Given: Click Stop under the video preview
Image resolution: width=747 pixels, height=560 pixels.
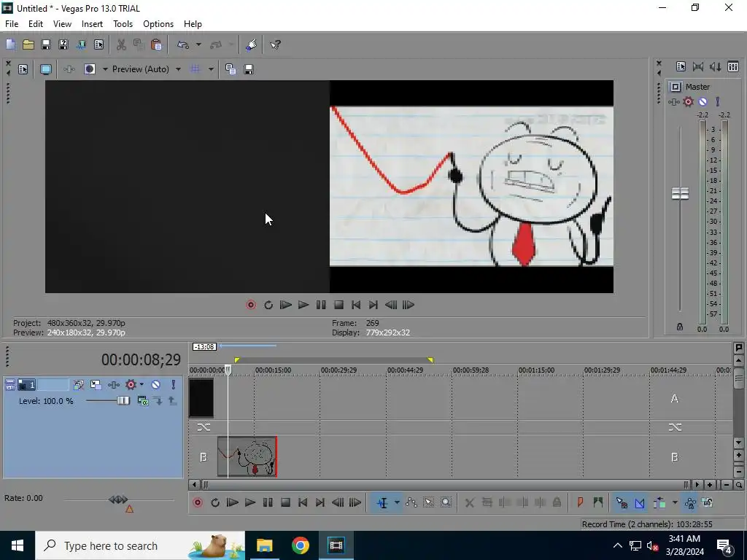Looking at the screenshot, I should 338,305.
